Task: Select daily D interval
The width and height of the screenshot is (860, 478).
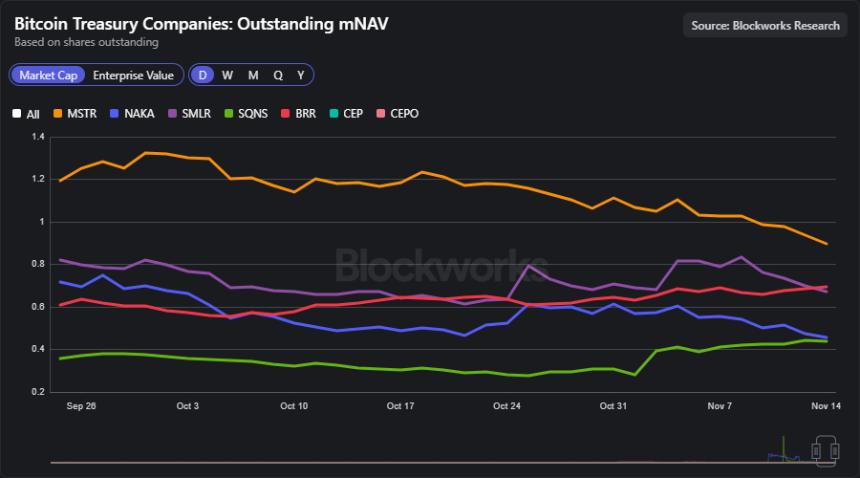Action: (203, 75)
